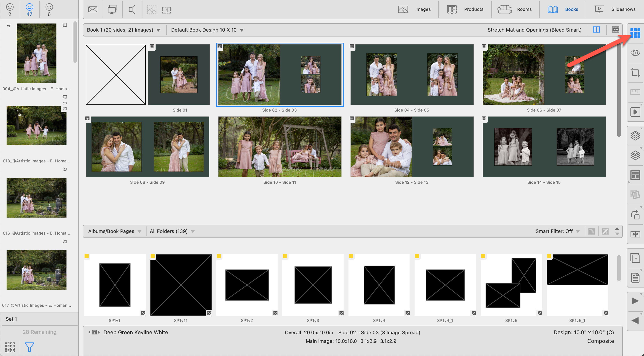
Task: Open the filter funnel icon
Action: pyautogui.click(x=29, y=347)
